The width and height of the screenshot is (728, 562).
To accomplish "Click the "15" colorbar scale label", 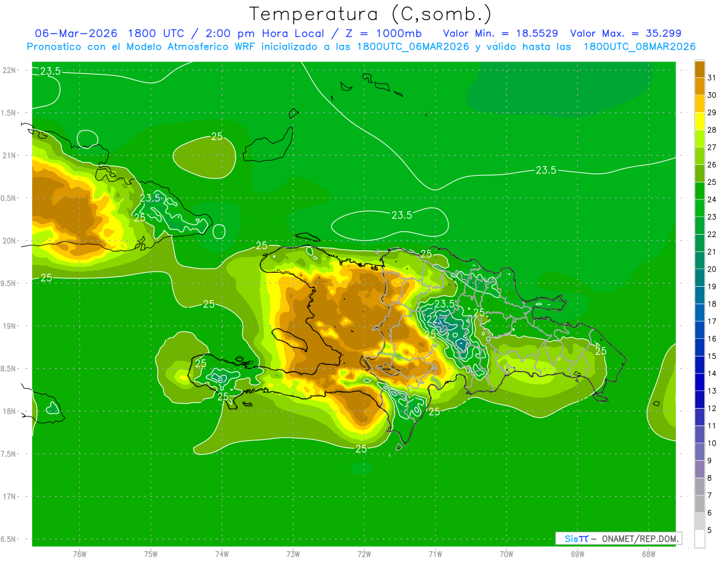I will click(712, 356).
